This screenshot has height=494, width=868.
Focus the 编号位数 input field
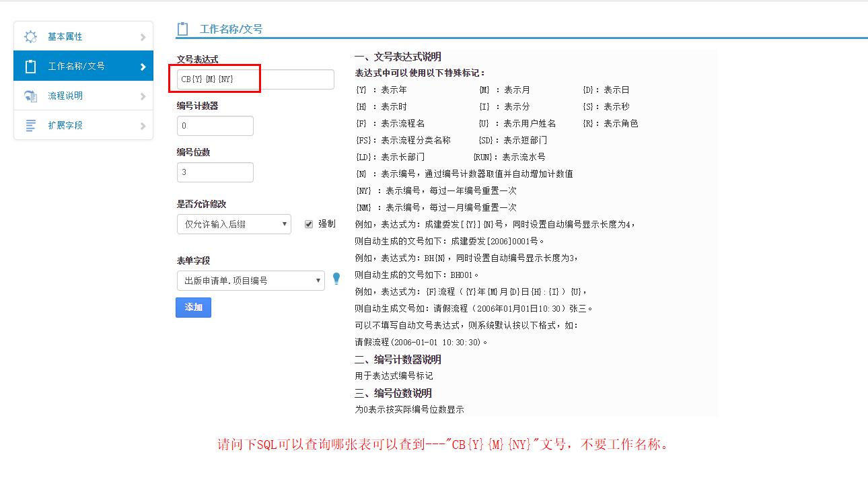click(215, 172)
